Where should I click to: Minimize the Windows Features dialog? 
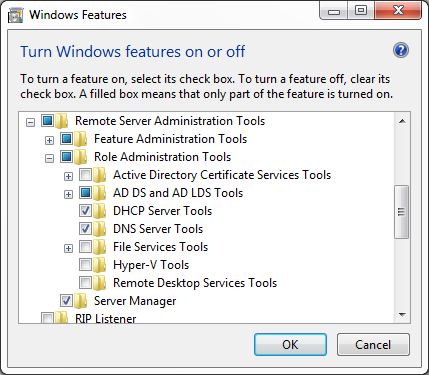coord(334,11)
